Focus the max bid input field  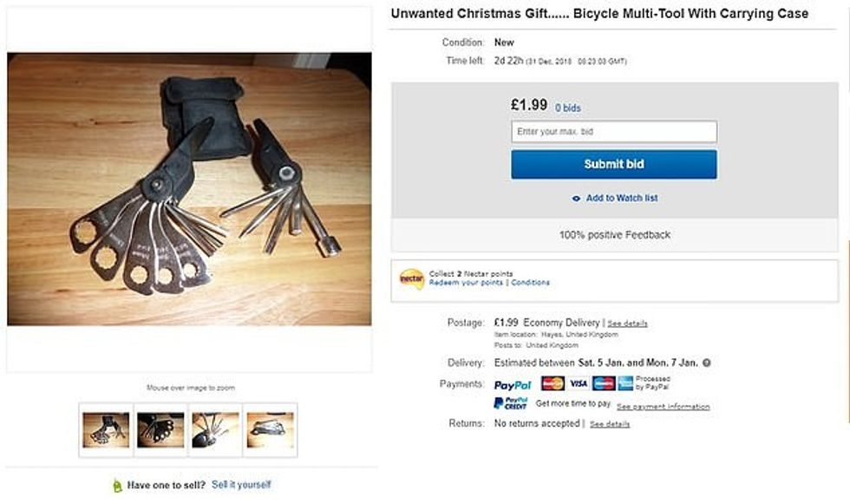614,132
